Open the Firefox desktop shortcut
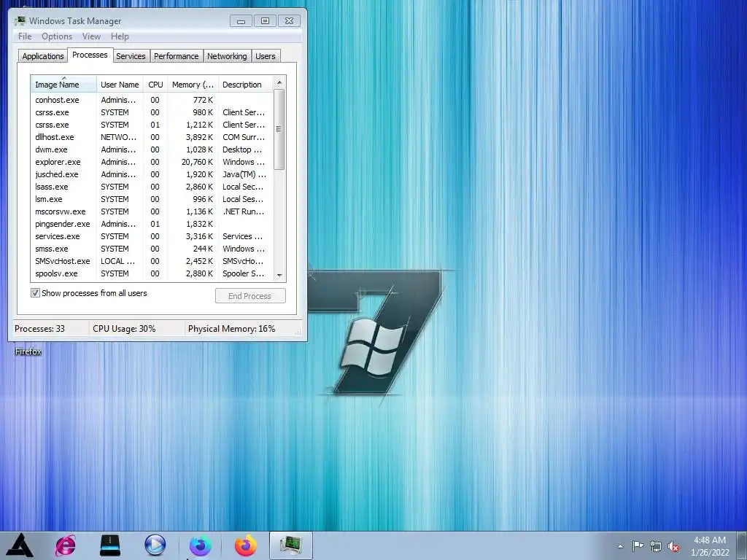Screen dimensions: 747x560 28,351
